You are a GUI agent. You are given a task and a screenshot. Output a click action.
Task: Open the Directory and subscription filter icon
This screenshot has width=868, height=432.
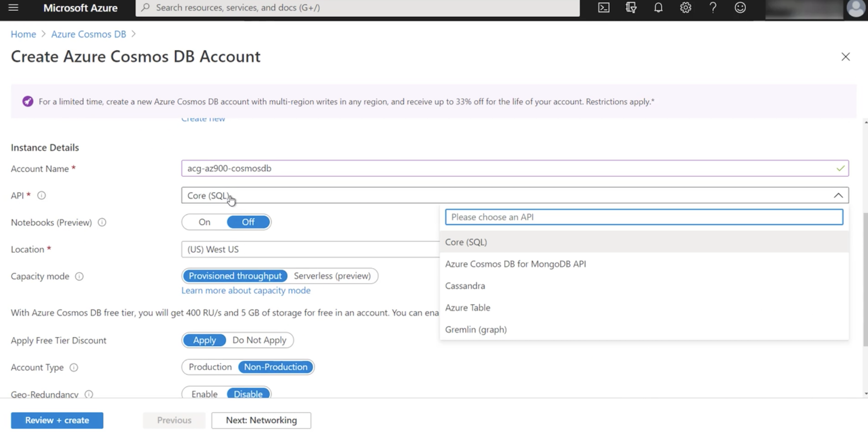[x=631, y=7]
